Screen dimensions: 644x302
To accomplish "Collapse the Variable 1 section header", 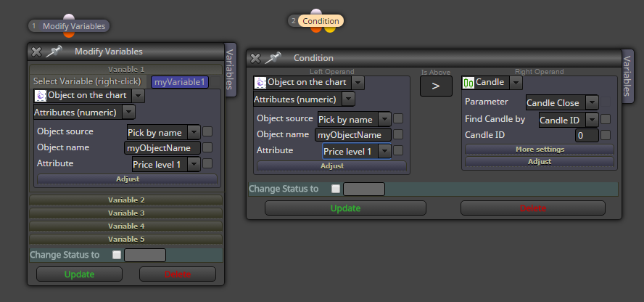I will tap(126, 70).
